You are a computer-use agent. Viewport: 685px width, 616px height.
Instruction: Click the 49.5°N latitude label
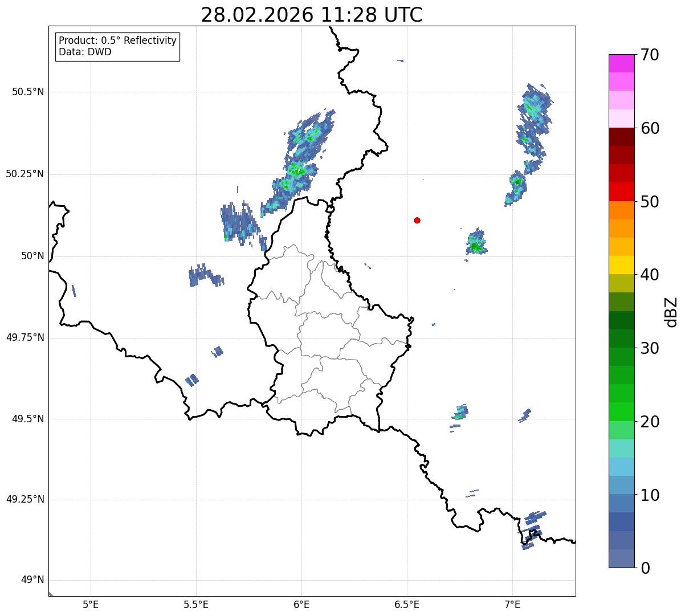(28, 419)
